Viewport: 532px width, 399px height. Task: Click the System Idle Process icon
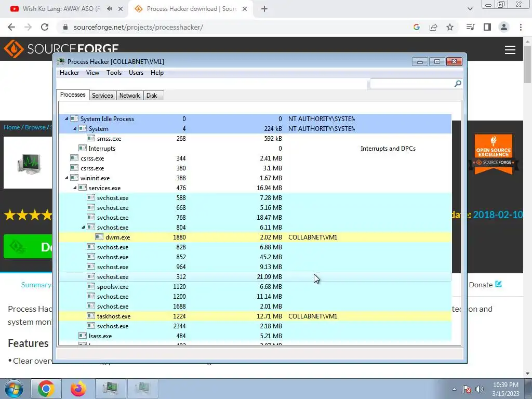(74, 119)
